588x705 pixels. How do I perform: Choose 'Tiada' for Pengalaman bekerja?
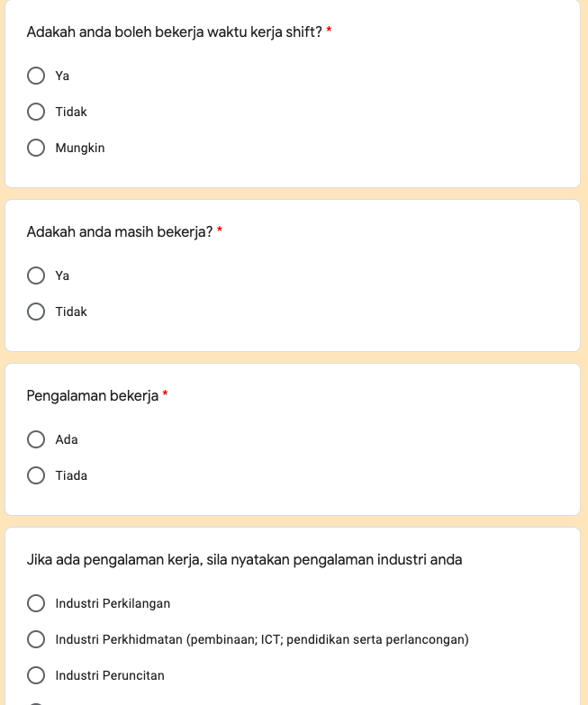[x=36, y=475]
